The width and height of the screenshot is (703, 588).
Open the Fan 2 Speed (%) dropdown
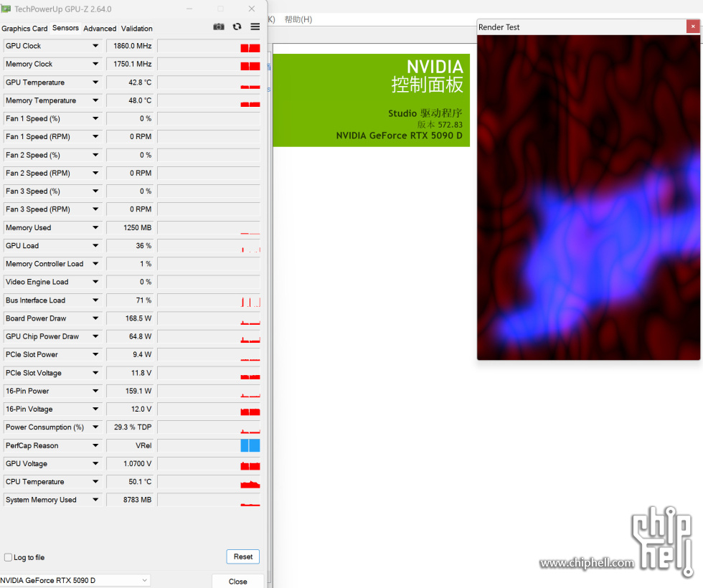pos(95,155)
